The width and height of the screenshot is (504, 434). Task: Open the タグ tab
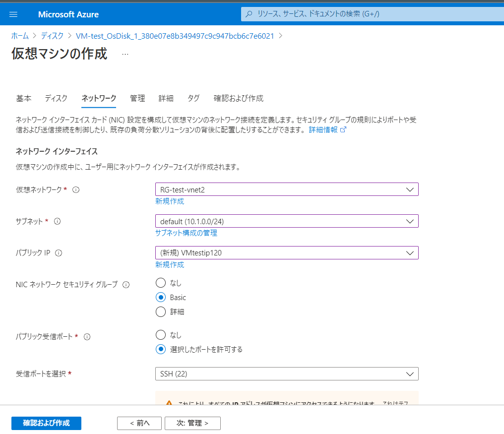pyautogui.click(x=193, y=98)
